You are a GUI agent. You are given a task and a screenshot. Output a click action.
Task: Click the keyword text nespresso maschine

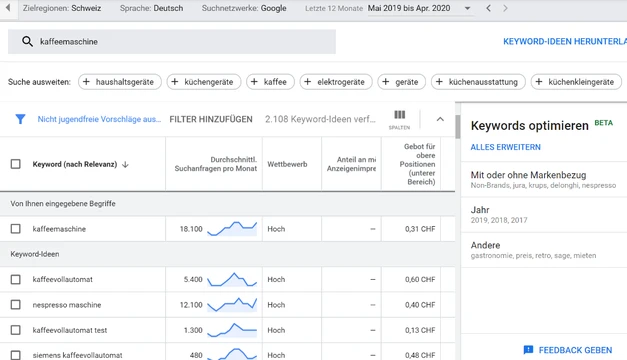(x=67, y=305)
